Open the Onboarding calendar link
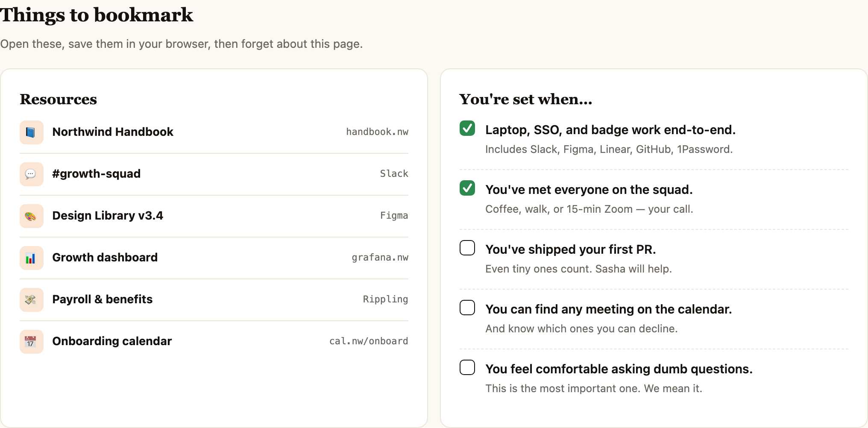This screenshot has width=868, height=428. click(x=112, y=341)
